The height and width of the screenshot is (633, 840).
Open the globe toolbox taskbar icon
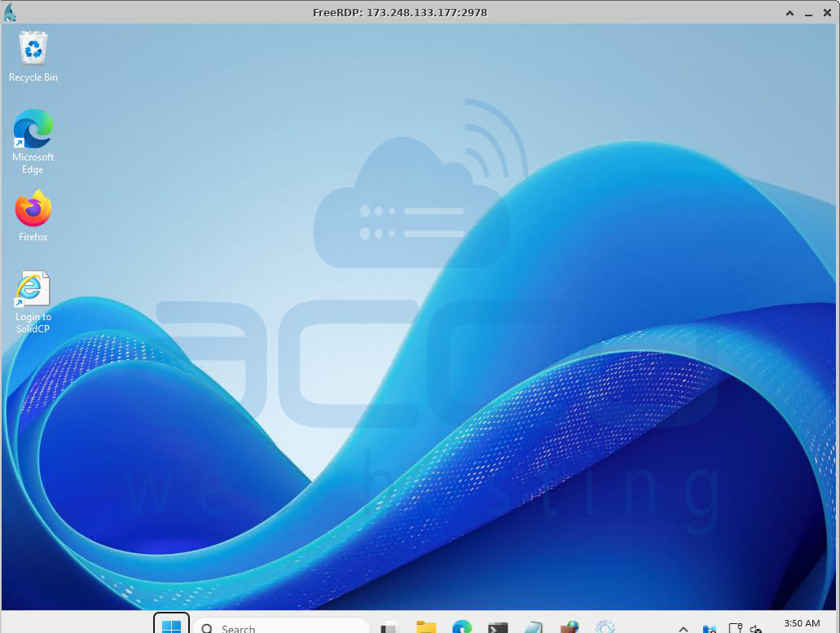pos(570,626)
